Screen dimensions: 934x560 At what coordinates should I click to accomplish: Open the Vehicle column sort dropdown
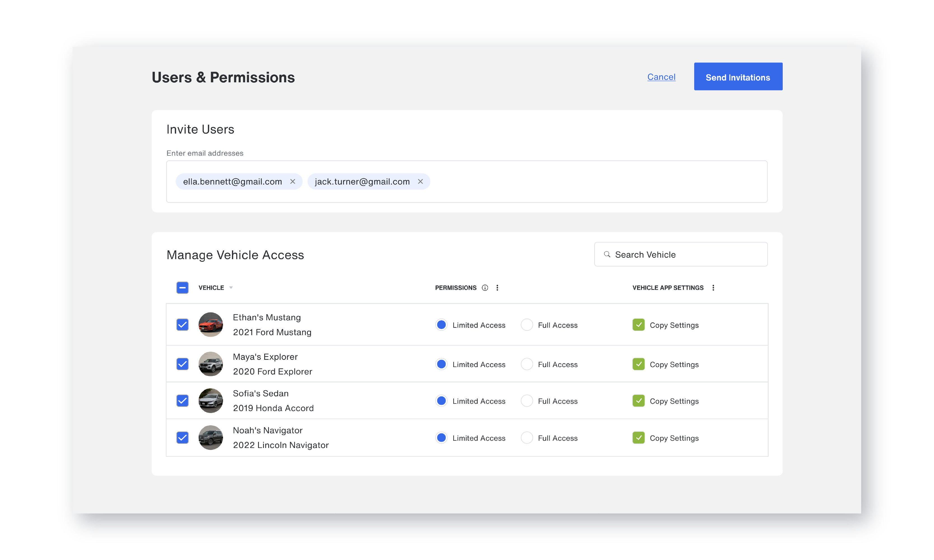[231, 287]
